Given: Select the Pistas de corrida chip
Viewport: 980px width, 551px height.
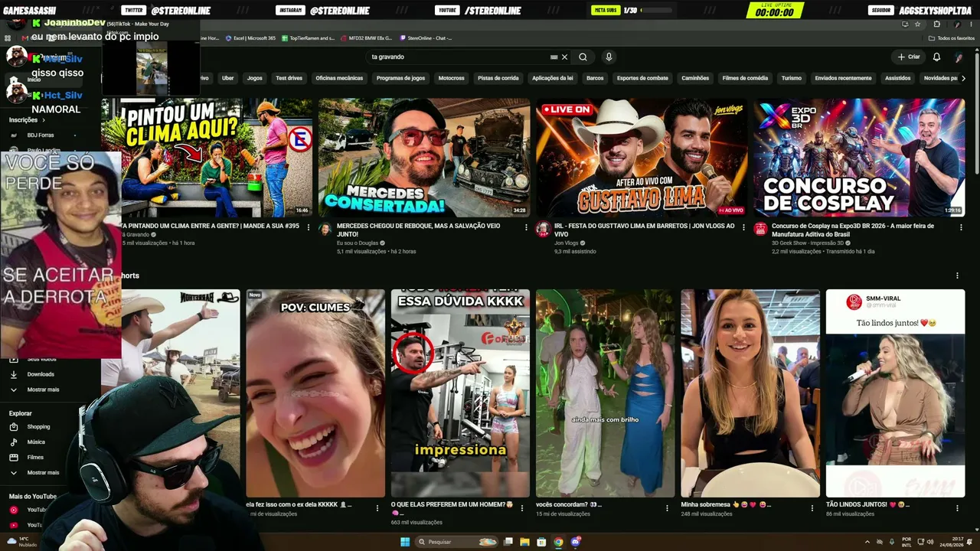Looking at the screenshot, I should pos(498,78).
